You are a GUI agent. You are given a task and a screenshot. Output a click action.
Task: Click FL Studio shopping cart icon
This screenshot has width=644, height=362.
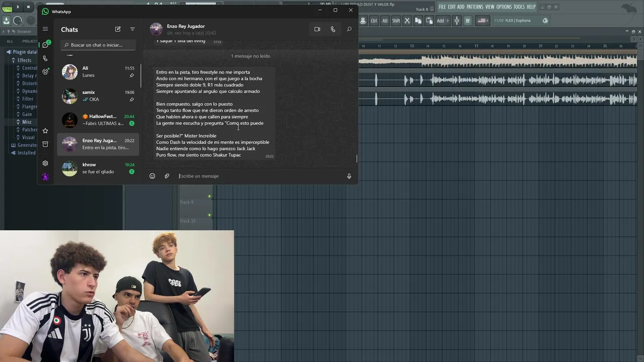click(467, 21)
